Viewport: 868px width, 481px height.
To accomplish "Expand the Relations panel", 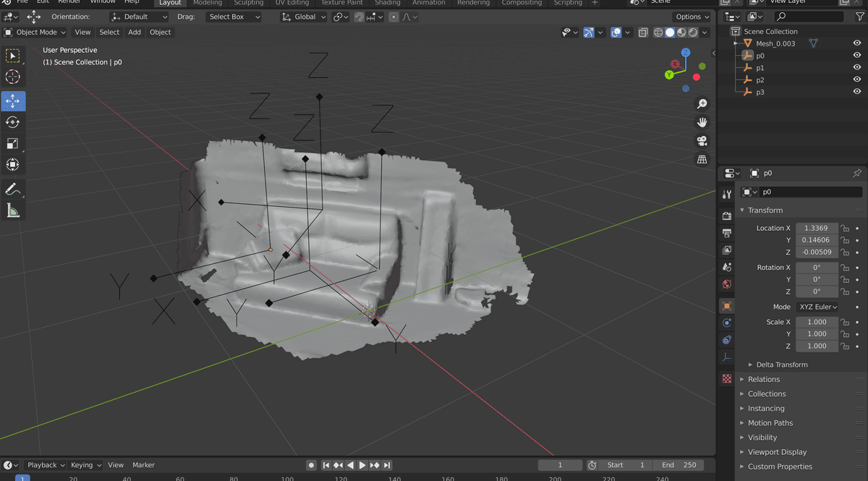I will tap(764, 379).
